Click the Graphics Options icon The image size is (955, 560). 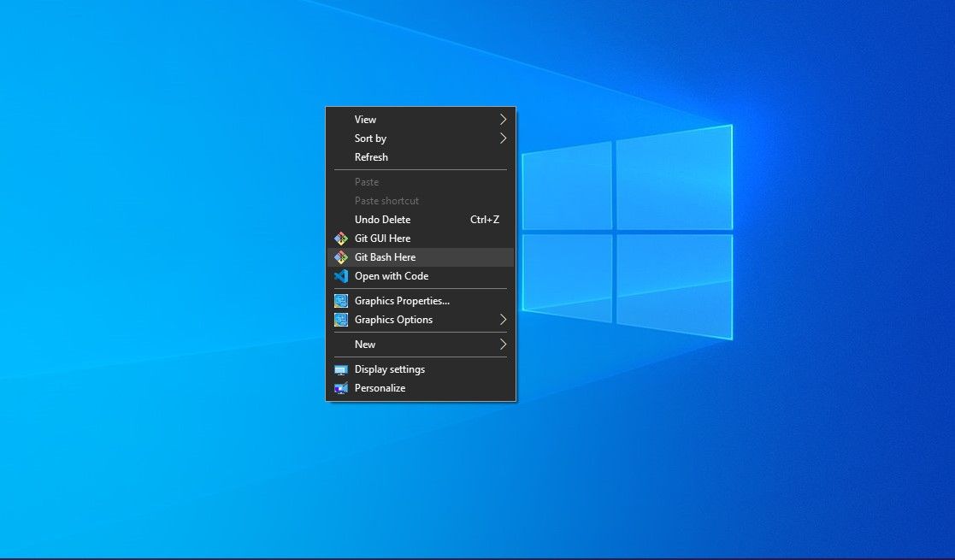341,320
